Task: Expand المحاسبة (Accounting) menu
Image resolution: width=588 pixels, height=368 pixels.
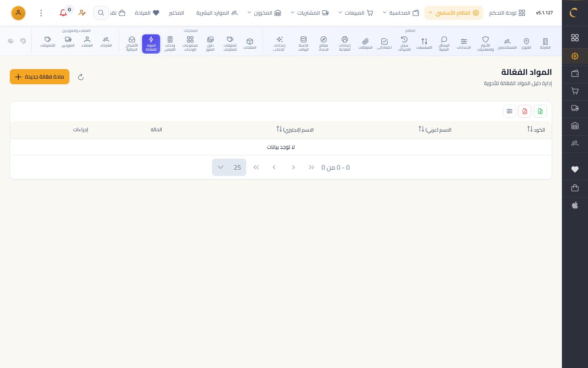Action: 401,13
